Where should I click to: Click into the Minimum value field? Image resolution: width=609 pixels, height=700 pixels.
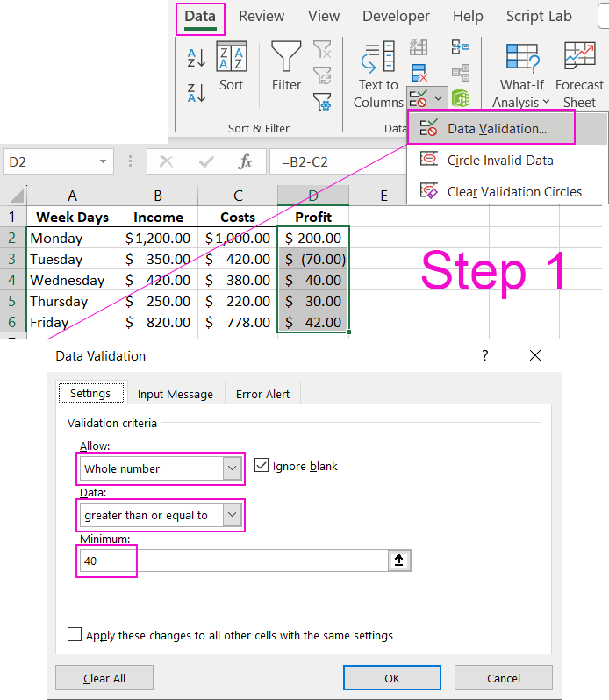[233, 561]
